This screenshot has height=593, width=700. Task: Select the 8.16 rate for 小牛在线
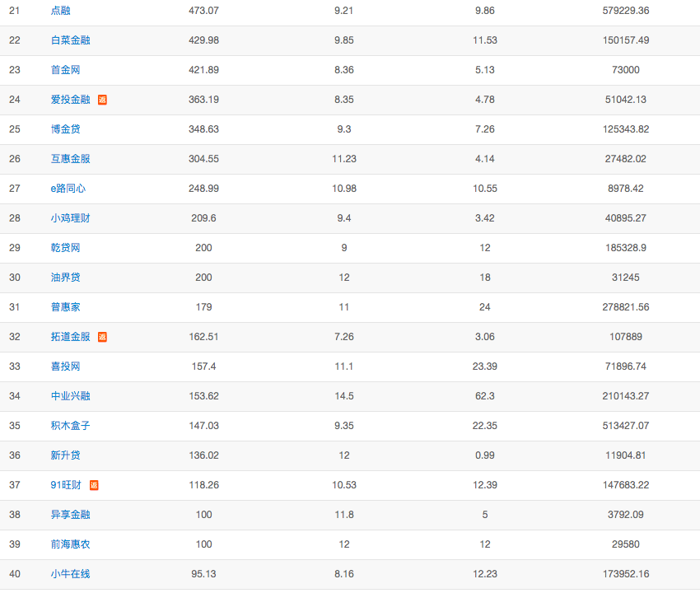tap(344, 574)
